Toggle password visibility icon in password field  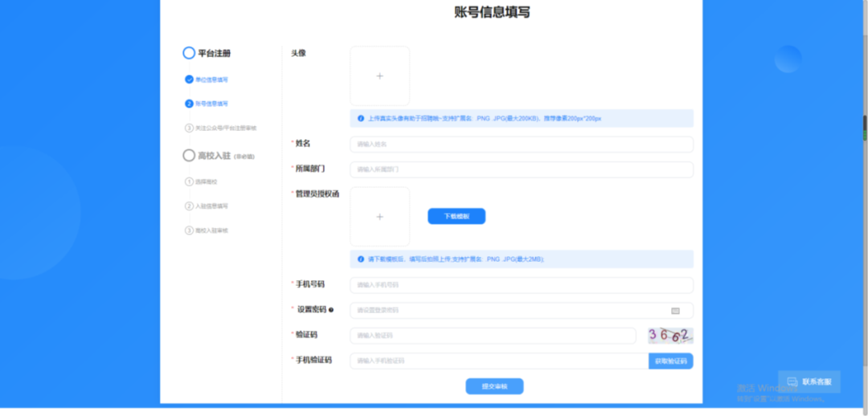tap(675, 311)
